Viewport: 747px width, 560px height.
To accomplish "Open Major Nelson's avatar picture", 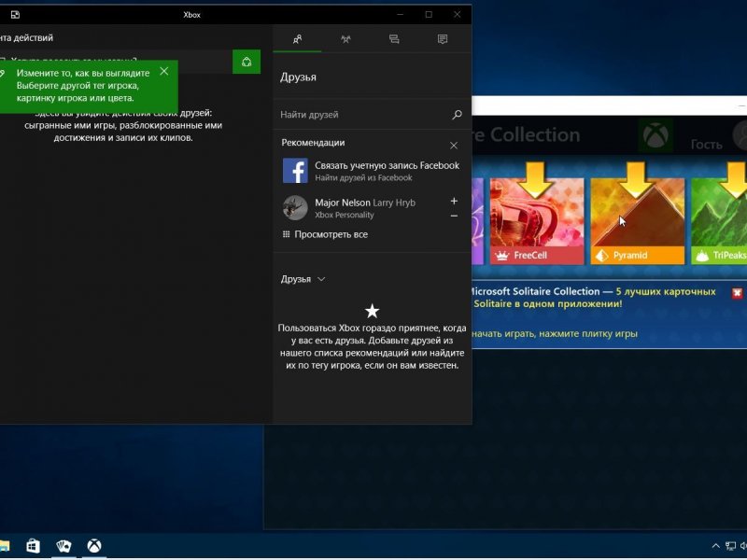I will point(295,207).
